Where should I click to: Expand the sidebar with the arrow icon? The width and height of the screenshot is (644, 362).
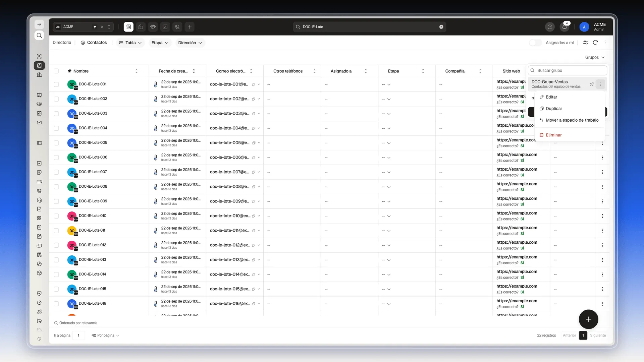coord(39,24)
